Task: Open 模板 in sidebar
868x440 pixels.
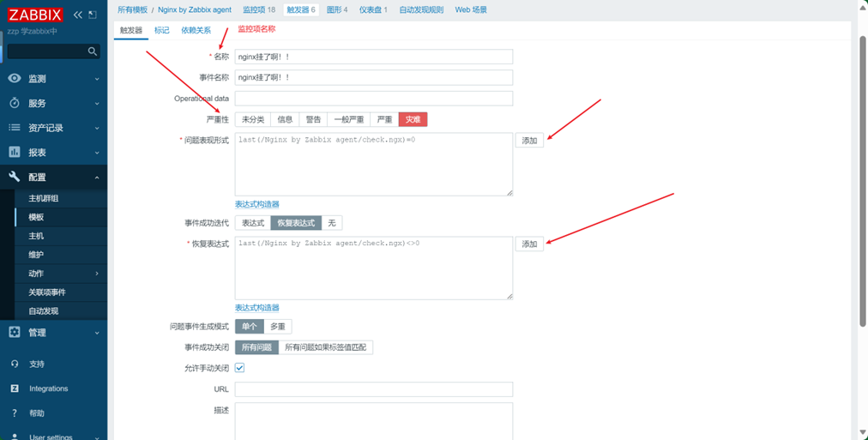Action: tap(36, 217)
